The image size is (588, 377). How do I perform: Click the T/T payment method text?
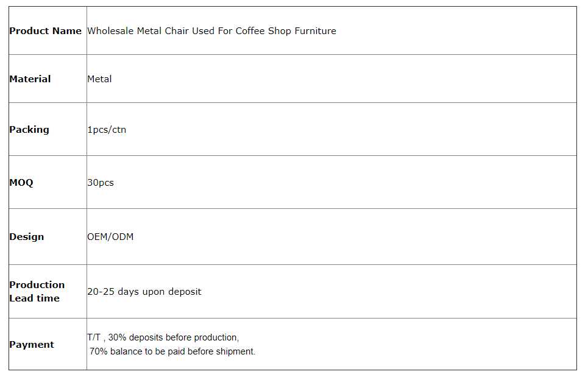94,337
